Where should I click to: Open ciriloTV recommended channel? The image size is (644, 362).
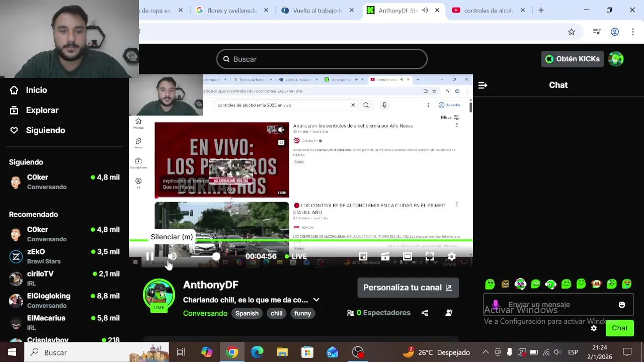[64, 278]
